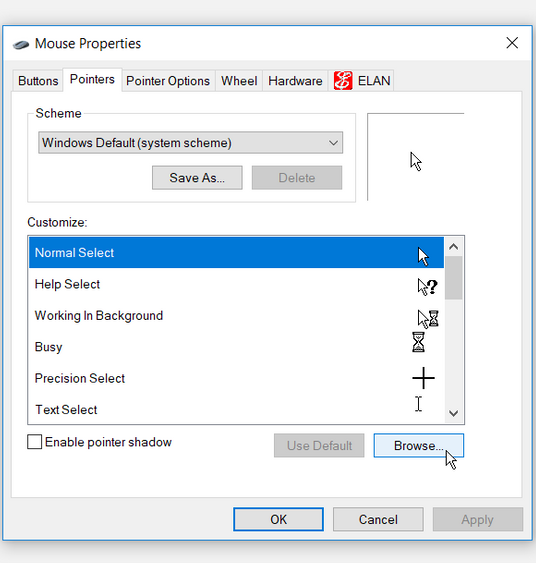Open the Pointer Options tab
Image resolution: width=536 pixels, height=563 pixels.
click(168, 81)
